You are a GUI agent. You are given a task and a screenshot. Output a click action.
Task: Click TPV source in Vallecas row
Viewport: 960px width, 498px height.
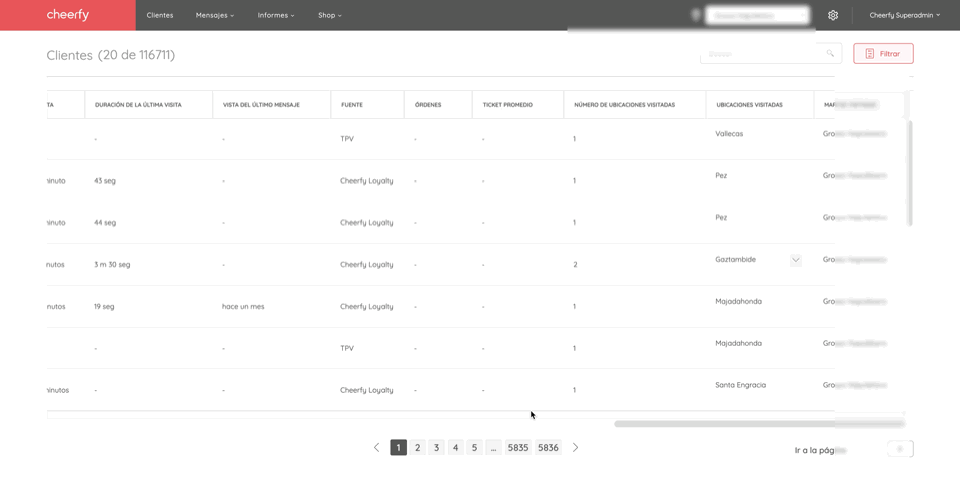[x=347, y=139]
